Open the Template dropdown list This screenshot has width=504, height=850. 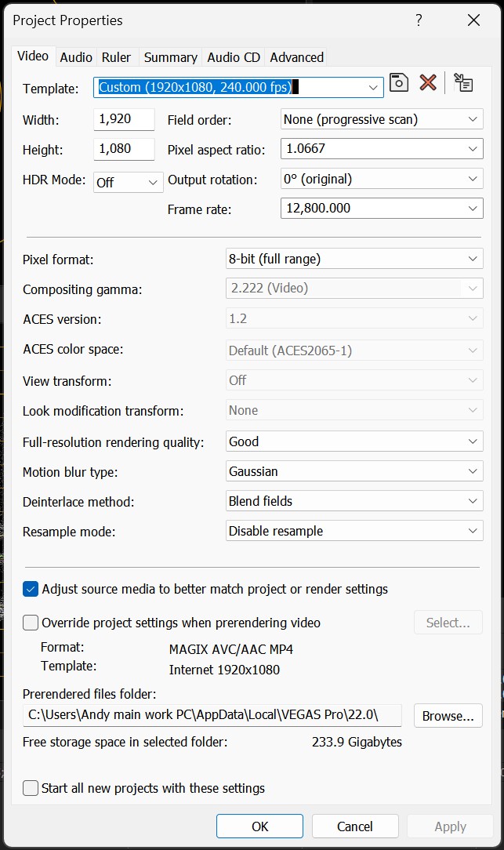click(373, 88)
